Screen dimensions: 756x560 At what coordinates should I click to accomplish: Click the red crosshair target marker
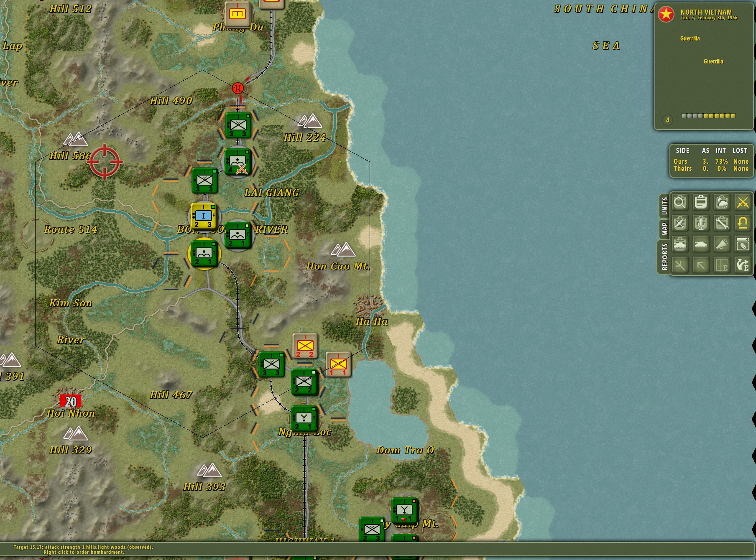[105, 162]
